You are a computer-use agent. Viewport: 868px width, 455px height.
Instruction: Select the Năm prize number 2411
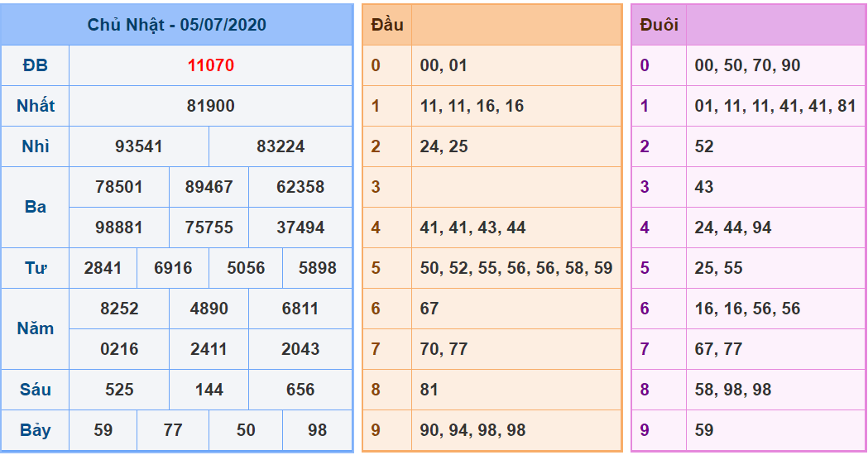(209, 349)
